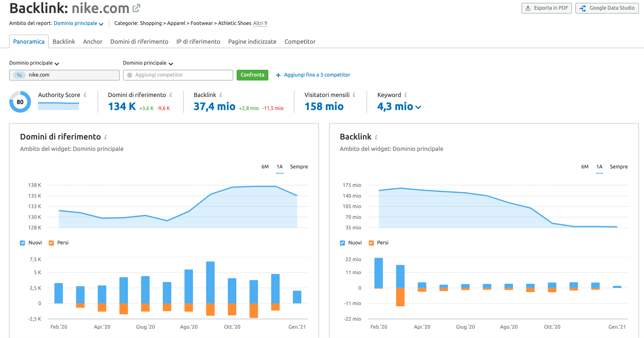The image size is (644, 338).
Task: Select 1A range in Domini di riferimento widget
Action: point(279,167)
